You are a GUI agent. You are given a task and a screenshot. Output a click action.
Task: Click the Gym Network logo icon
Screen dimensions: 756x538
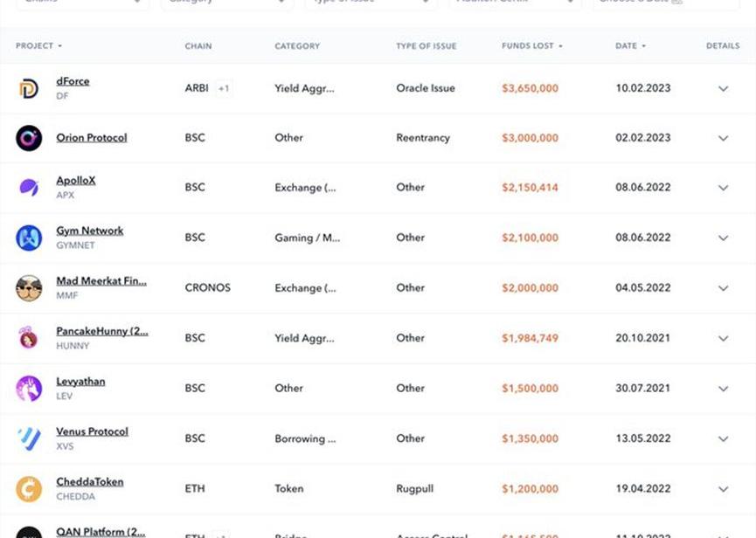(29, 238)
